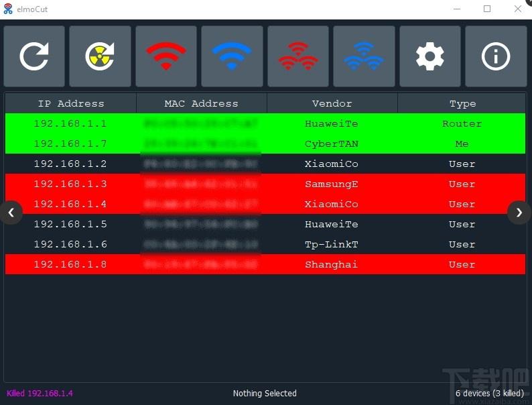Go to previous image with left arrow
Image resolution: width=532 pixels, height=405 pixels.
coord(11,213)
